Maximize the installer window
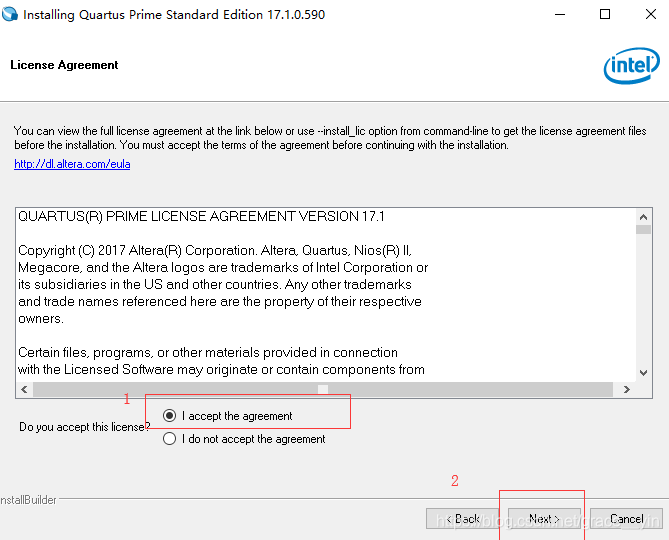The height and width of the screenshot is (540, 669). point(605,15)
